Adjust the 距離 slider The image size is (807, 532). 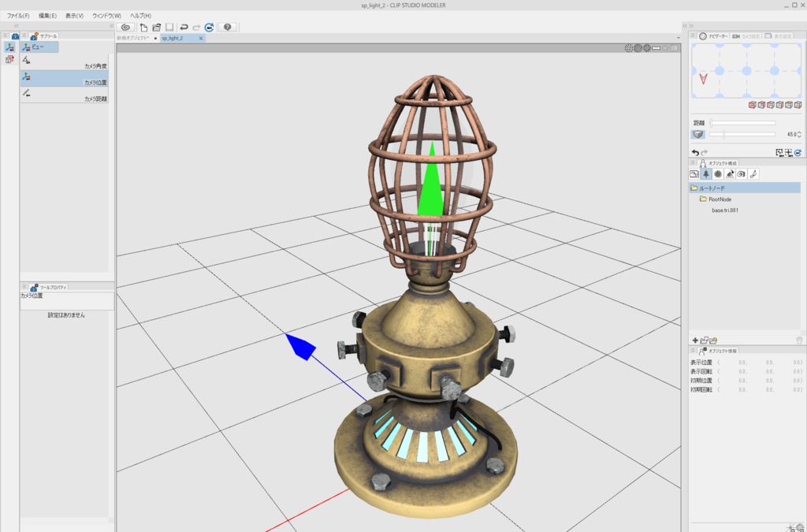click(x=742, y=123)
